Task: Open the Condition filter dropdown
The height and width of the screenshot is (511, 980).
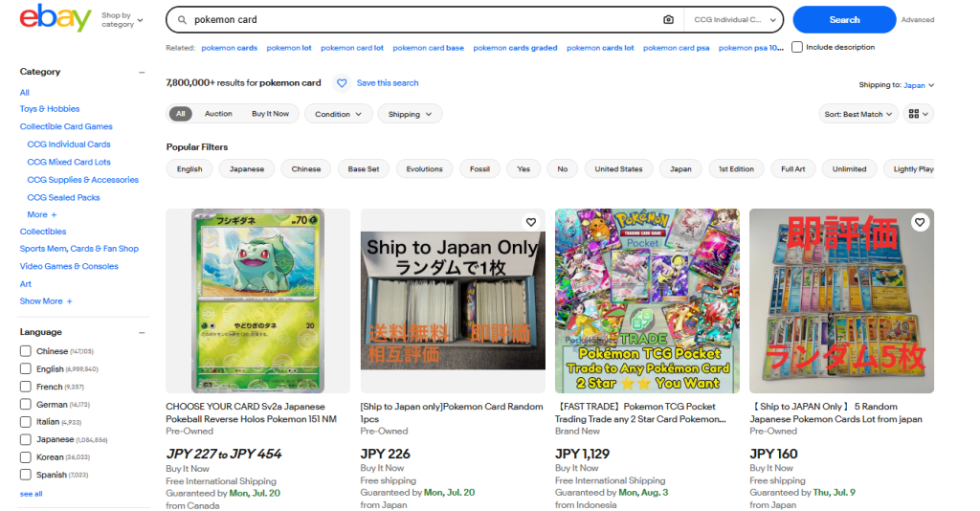Action: (338, 114)
